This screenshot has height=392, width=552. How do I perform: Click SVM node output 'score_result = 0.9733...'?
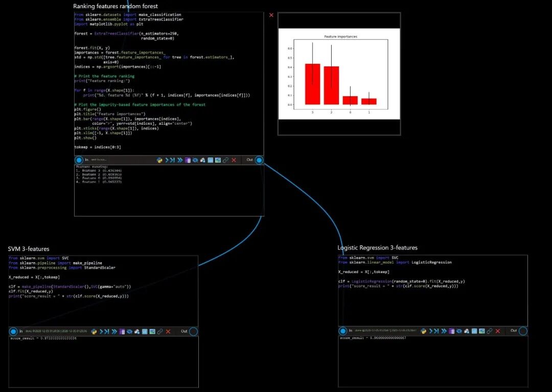[43, 338]
